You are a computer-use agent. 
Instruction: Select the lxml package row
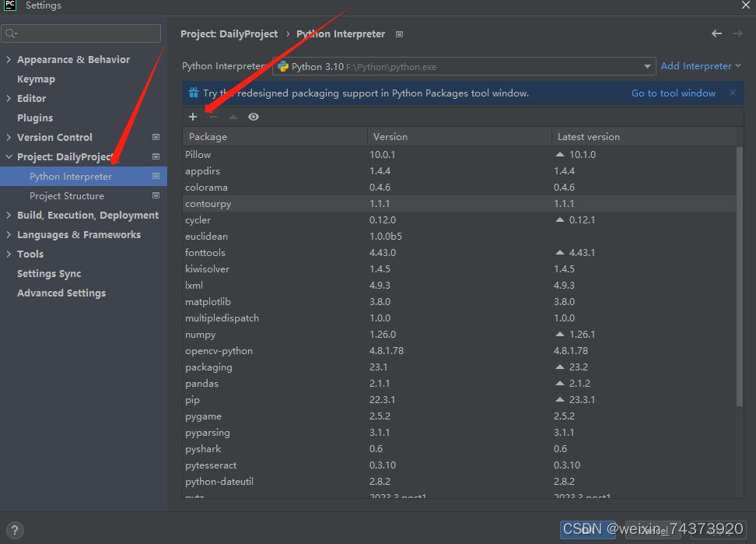click(460, 285)
